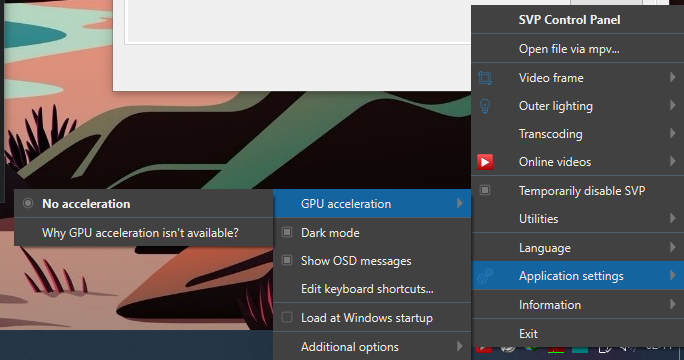
Task: Open the Utilities menu item
Action: point(578,219)
